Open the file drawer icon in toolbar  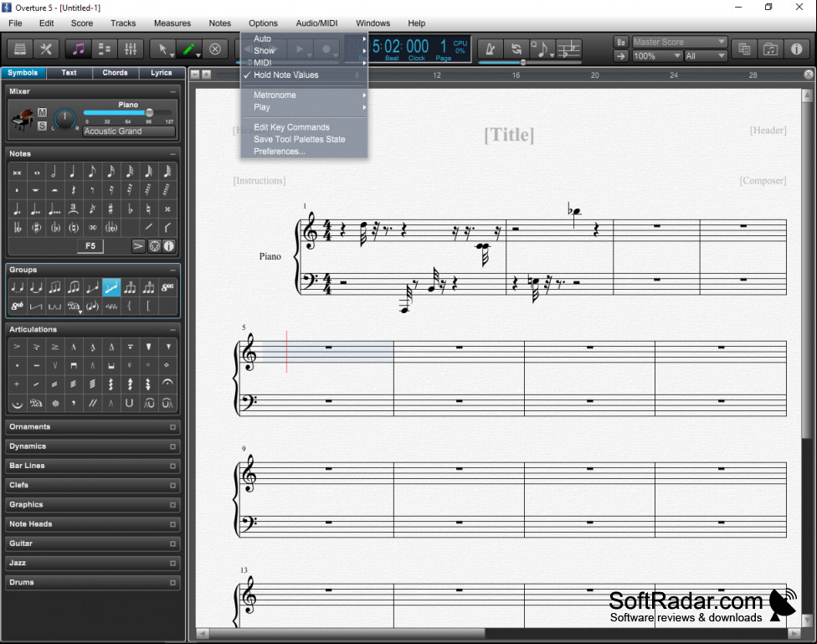pyautogui.click(x=20, y=49)
